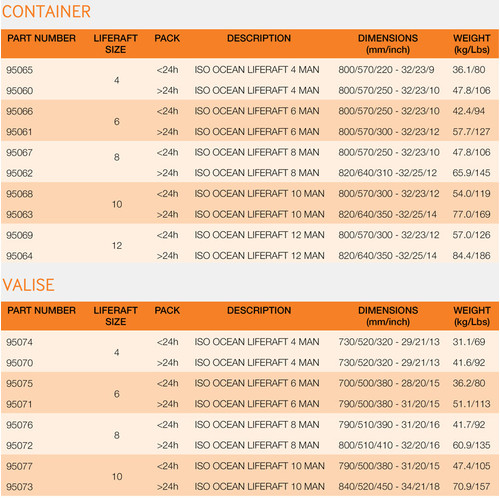Click Valise table WEIGHT column header
This screenshot has height=500, width=500.
472,316
